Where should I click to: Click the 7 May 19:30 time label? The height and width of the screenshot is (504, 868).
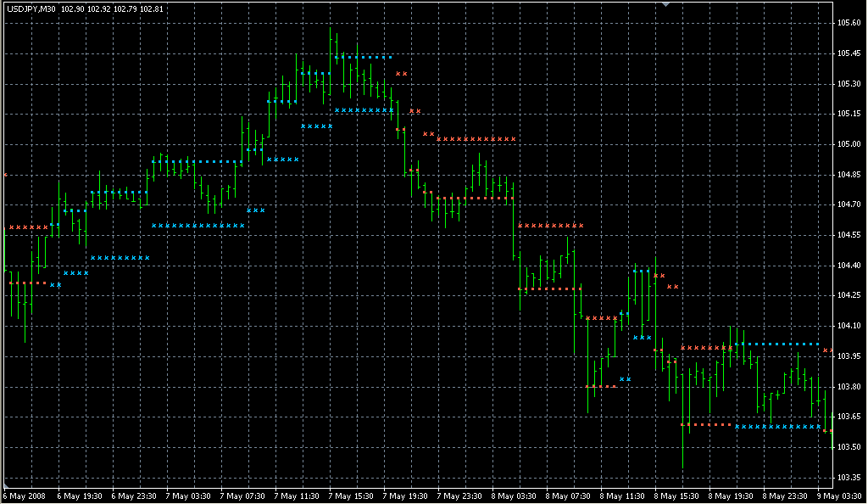(405, 496)
